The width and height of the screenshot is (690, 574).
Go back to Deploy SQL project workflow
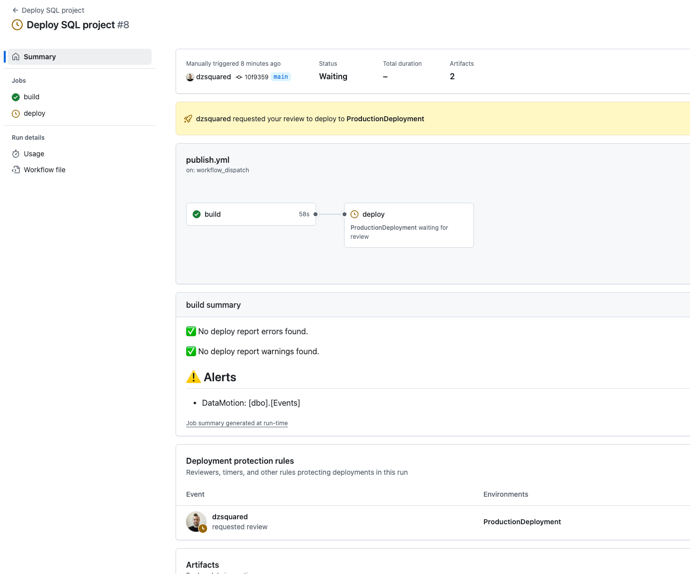coord(52,10)
